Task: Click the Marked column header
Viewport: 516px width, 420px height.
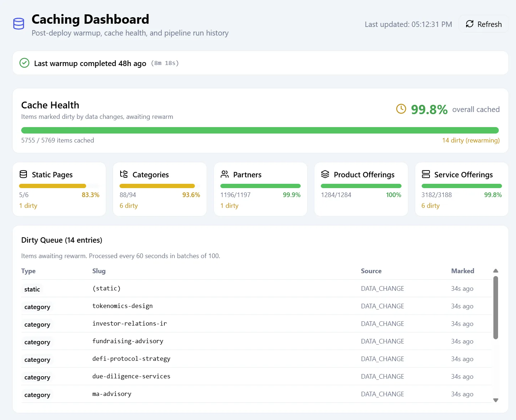Action: pyautogui.click(x=463, y=271)
